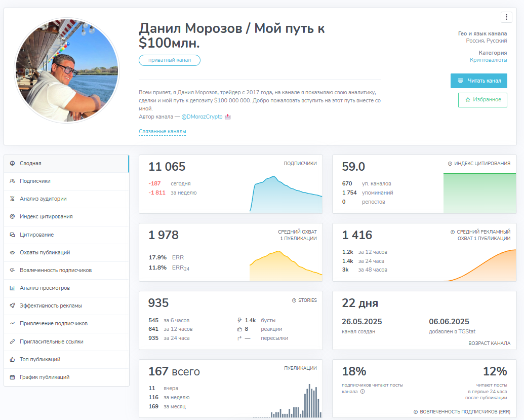Open the three-dot channel options menu

click(x=506, y=17)
